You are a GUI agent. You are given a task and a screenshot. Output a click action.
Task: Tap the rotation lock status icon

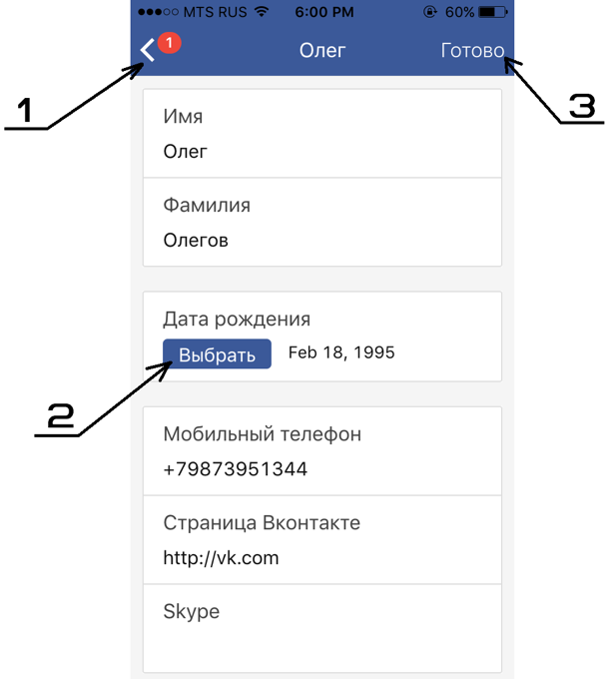pyautogui.click(x=429, y=12)
